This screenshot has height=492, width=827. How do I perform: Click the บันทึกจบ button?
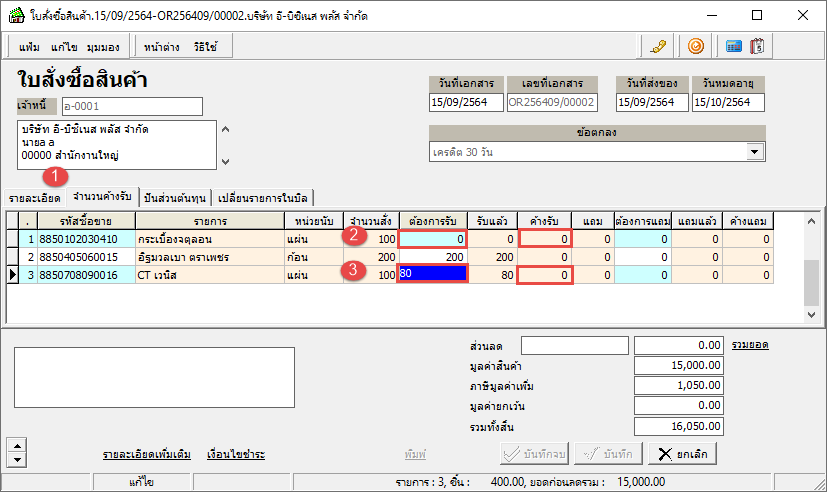point(534,454)
